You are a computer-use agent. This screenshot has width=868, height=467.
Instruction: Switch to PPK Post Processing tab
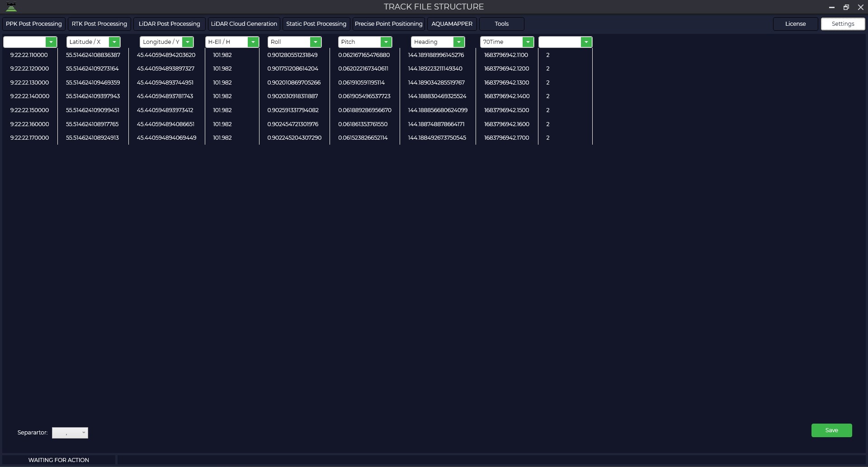(34, 24)
